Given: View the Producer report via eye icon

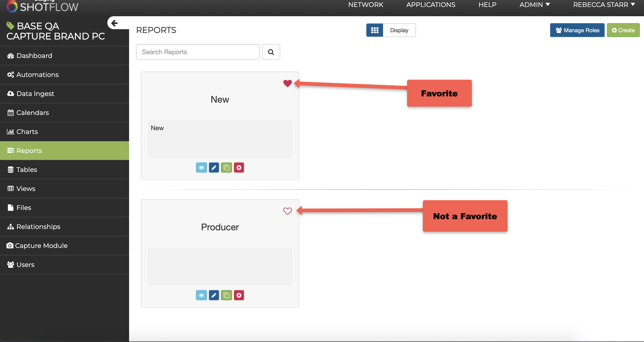Looking at the screenshot, I should tap(201, 295).
